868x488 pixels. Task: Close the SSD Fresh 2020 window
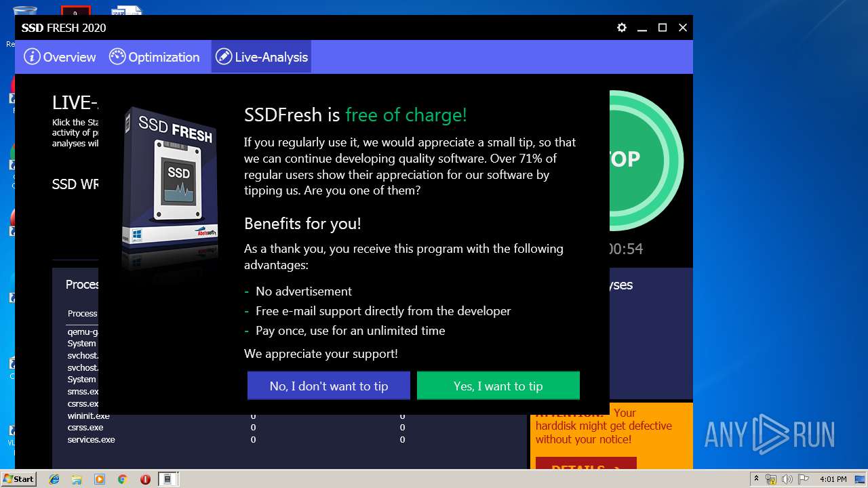tap(683, 28)
